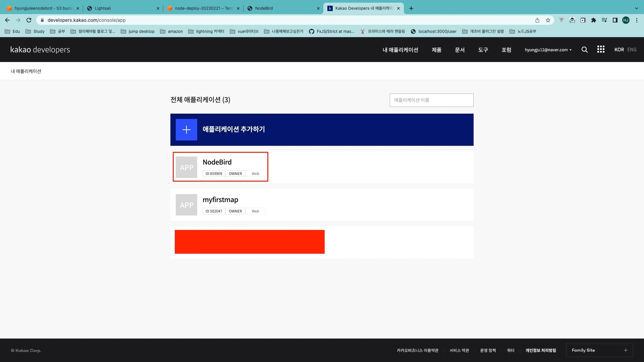
Task: Open Chrome three-dot menu
Action: point(637,20)
